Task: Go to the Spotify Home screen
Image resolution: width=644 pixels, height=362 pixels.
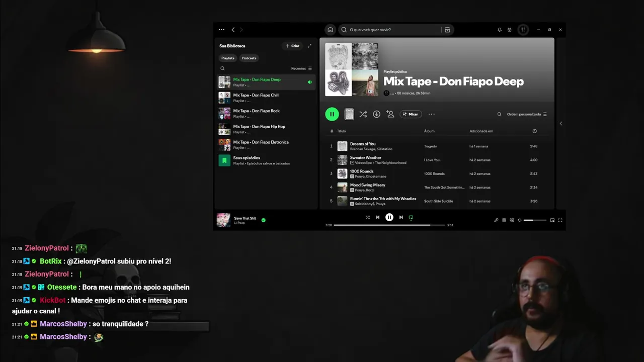Action: [330, 30]
